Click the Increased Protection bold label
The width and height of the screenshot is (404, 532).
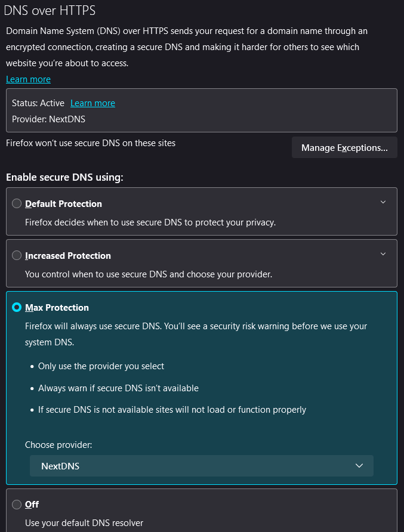point(67,255)
